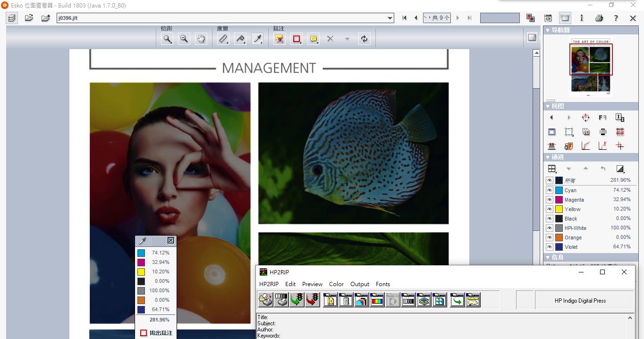Select the red rectangle annotation tool
Screen dimensions: 644x339
pos(297,39)
